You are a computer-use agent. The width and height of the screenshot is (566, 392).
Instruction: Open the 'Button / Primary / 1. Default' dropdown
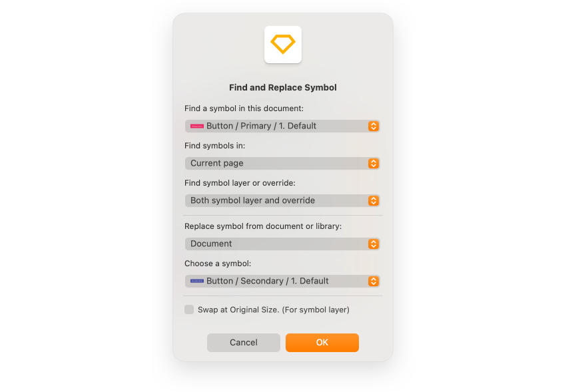(x=282, y=126)
